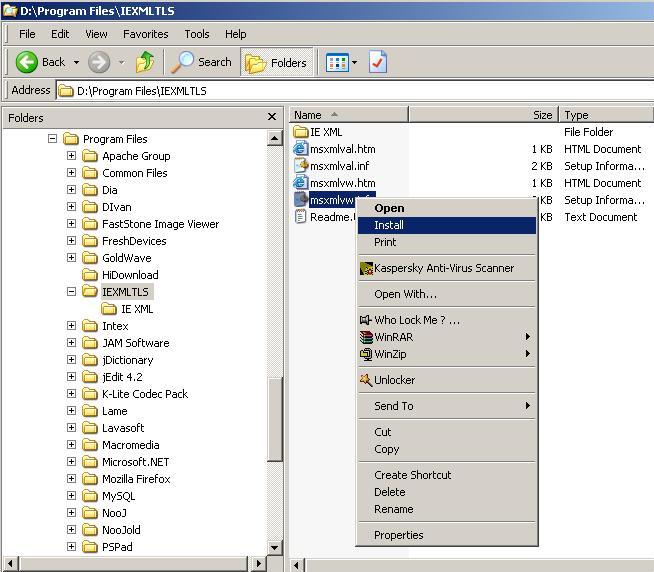Go up one folder level icon

(145, 62)
